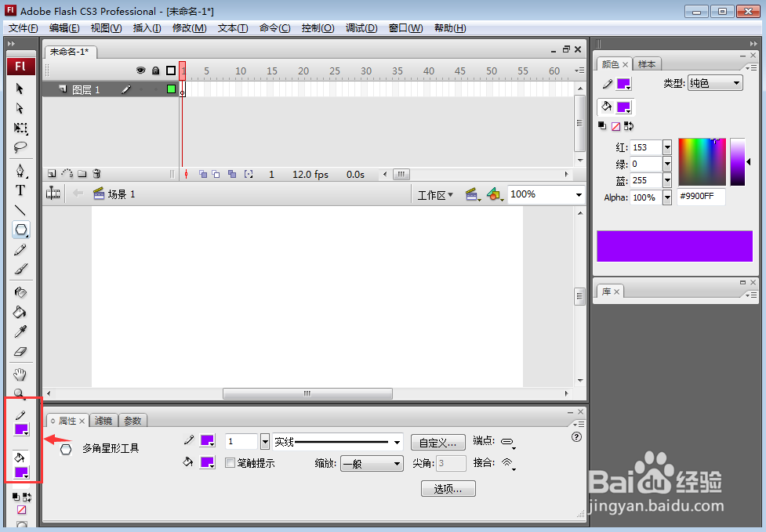Select the Text tool
The width and height of the screenshot is (766, 532).
pyautogui.click(x=20, y=190)
